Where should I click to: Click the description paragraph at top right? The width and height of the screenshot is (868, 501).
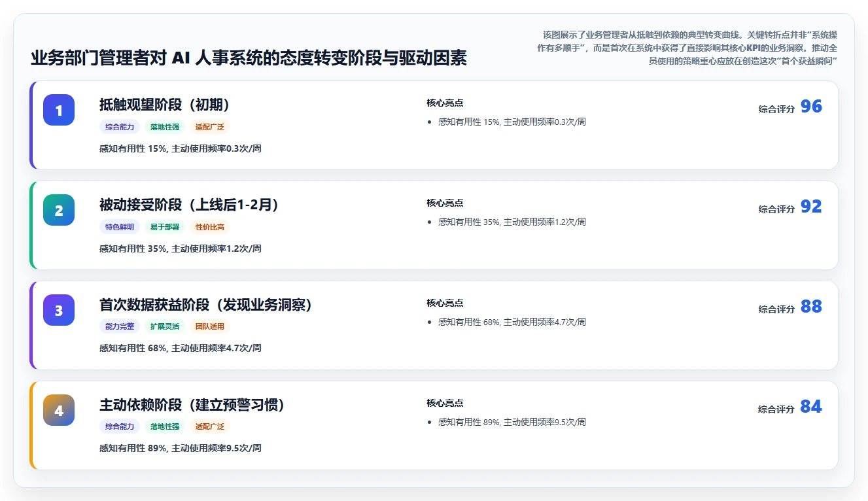686,48
